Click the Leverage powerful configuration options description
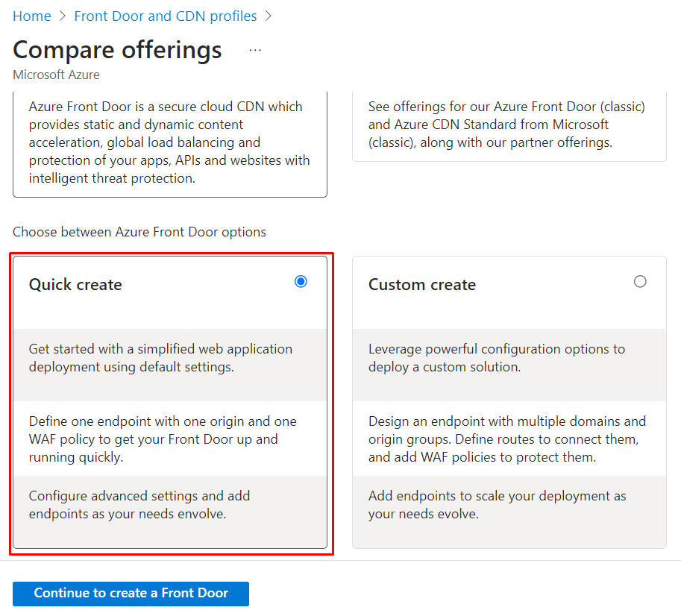The width and height of the screenshot is (681, 616). (x=496, y=357)
